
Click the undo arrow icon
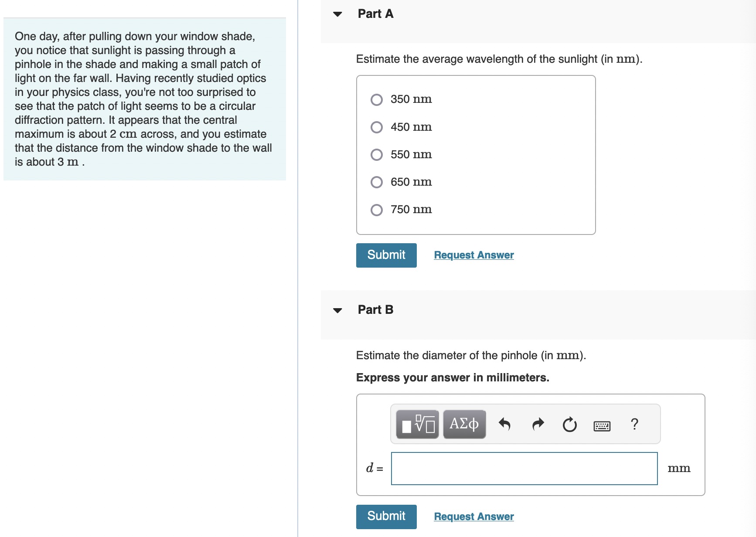[x=504, y=424]
